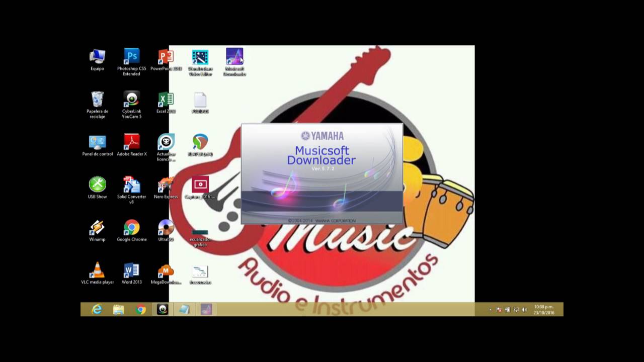Open taskbar clock showing 10:08 p.m.

[x=544, y=310]
